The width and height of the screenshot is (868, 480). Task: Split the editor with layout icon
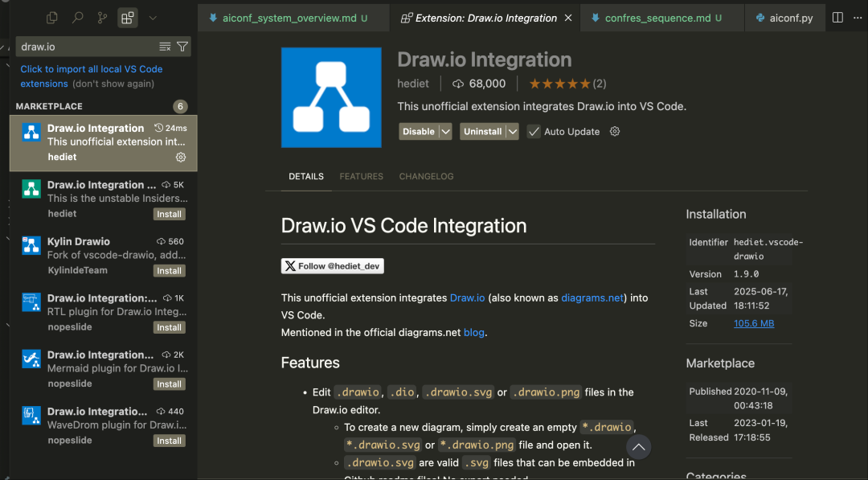[837, 18]
